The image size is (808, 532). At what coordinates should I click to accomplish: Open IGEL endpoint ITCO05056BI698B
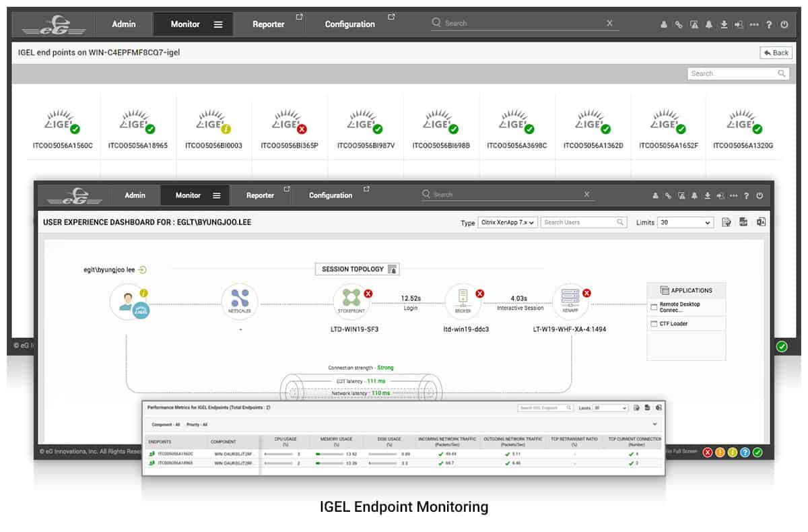pos(441,129)
